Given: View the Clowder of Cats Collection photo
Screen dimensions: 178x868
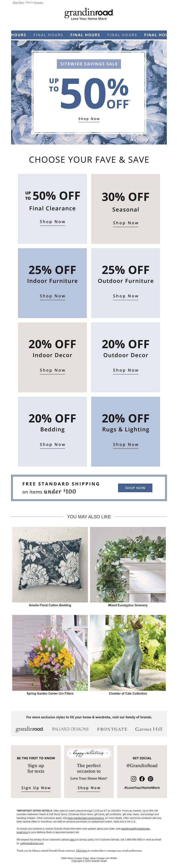Looking at the screenshot, I should point(128,653).
